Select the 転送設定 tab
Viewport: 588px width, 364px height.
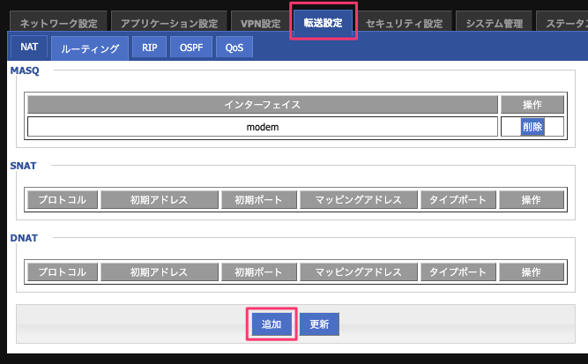323,22
